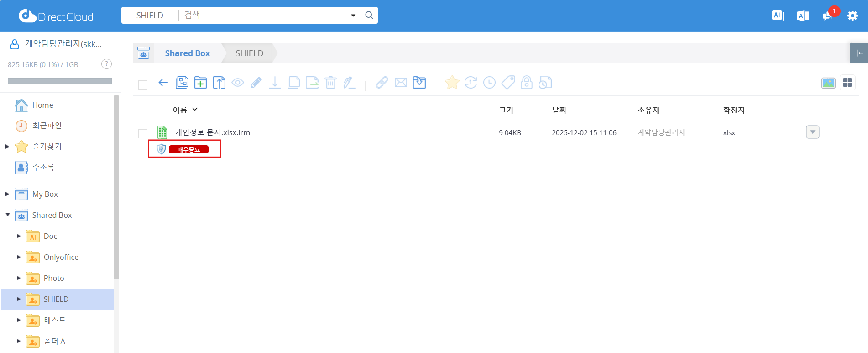Click the move file icon
Screen dimensions: 868x353
coord(312,82)
